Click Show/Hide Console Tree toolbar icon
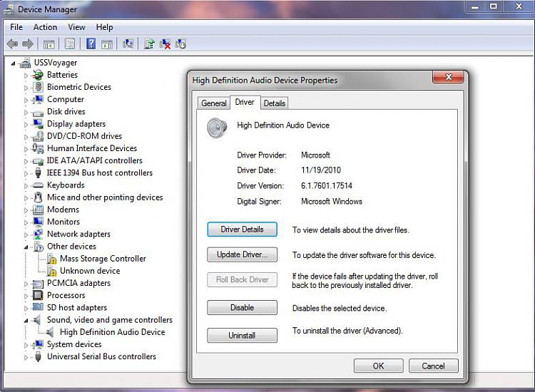 [x=49, y=44]
